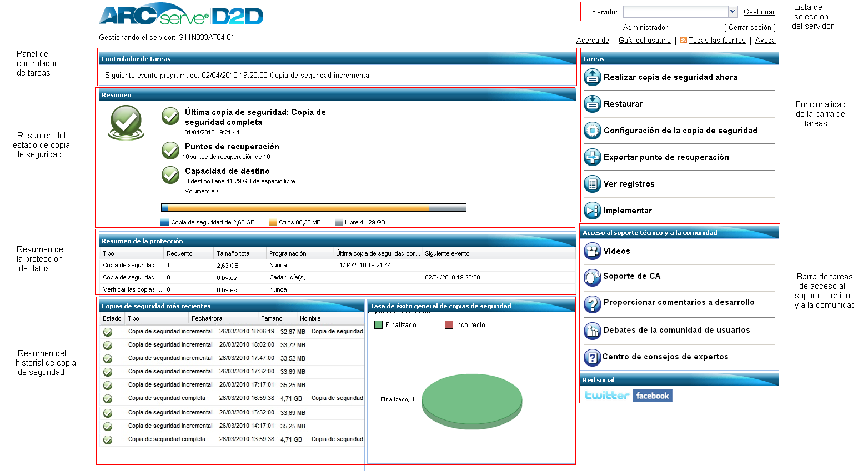Sort recent backups by Fecha/hora header

pos(223,318)
